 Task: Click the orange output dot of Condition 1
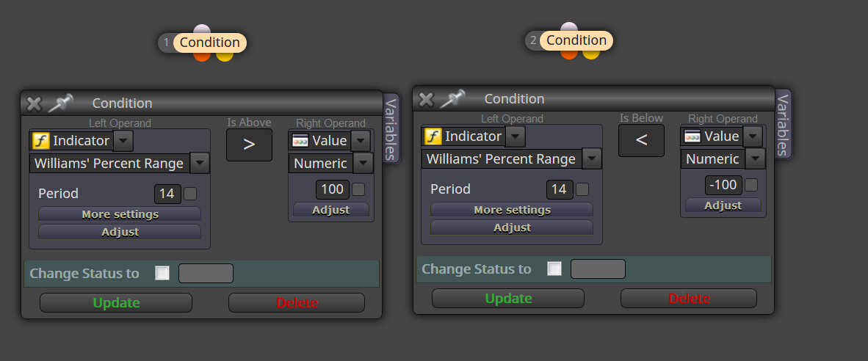[x=201, y=56]
